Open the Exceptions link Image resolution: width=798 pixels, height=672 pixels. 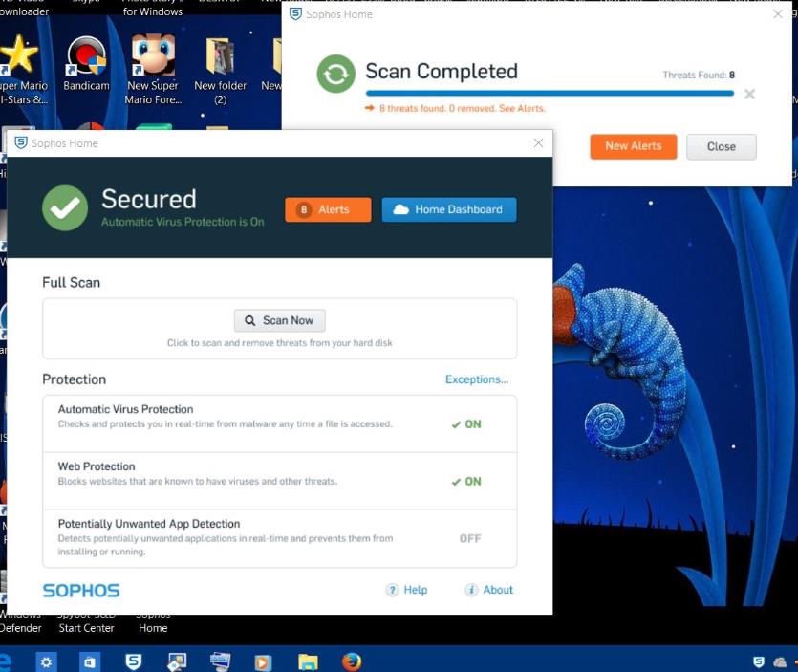(x=476, y=379)
